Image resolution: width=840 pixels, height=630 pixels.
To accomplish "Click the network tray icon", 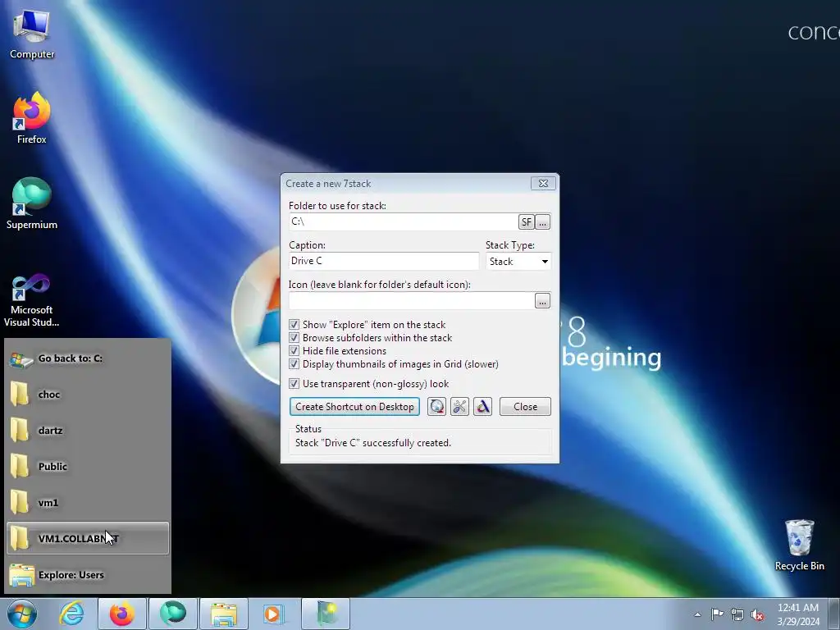I will coord(737,614).
